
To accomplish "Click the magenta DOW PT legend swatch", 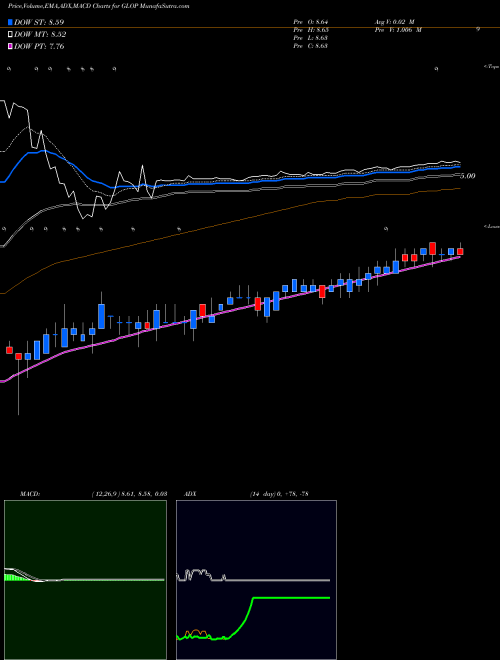I will click(10, 46).
